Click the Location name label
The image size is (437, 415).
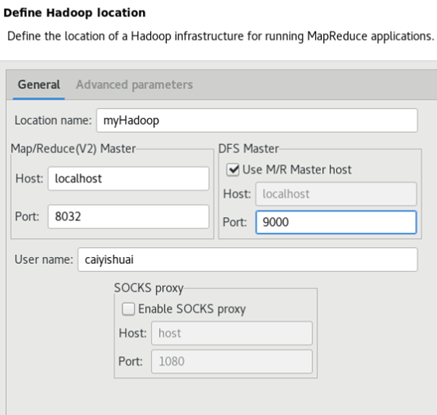(x=53, y=120)
